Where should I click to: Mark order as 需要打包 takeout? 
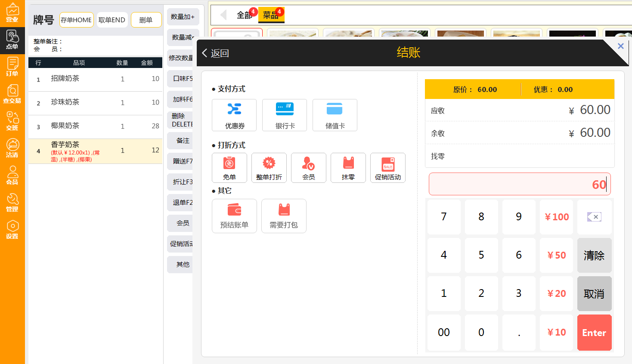click(284, 216)
